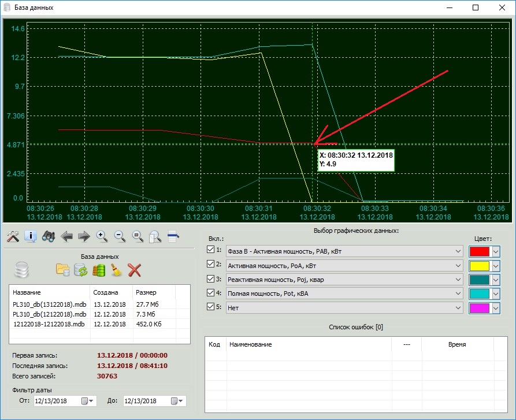Zoom out of the chart with the minus magnifier

[120, 236]
